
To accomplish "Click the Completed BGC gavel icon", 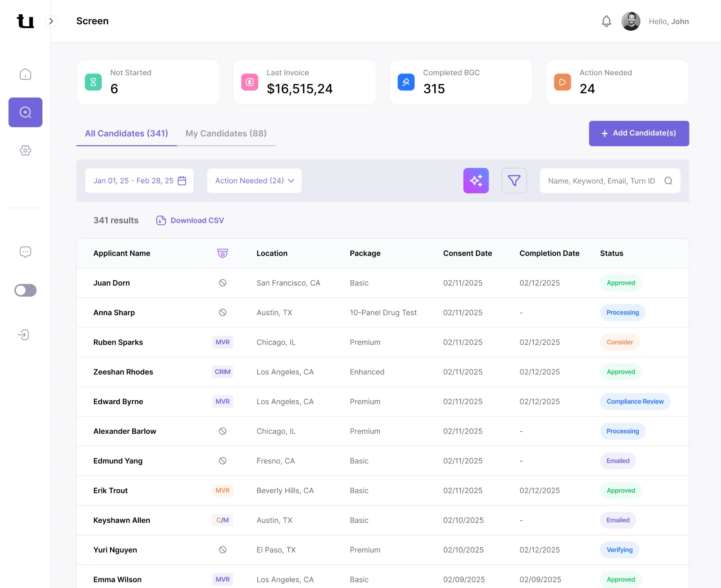I will [406, 82].
